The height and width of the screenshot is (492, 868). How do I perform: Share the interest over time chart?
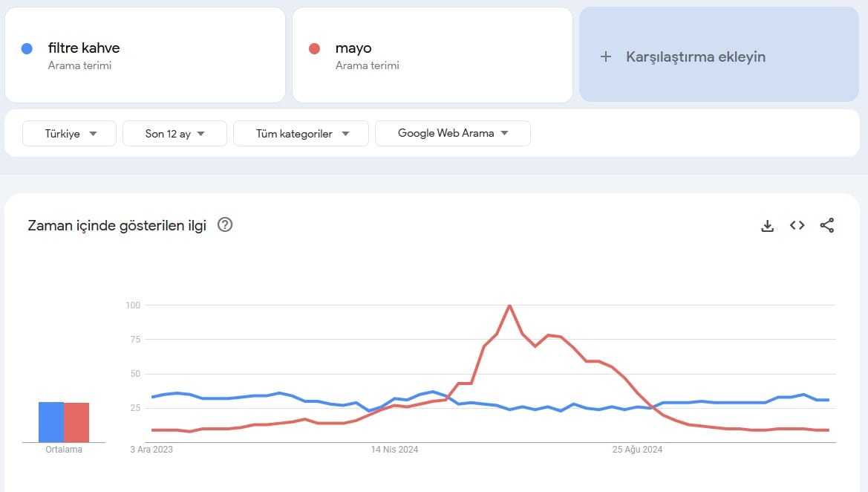point(827,225)
